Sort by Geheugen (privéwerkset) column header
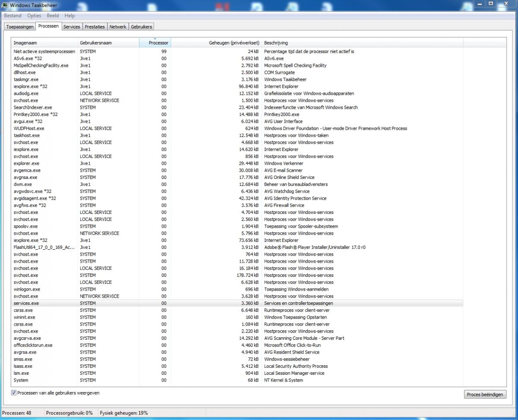518x420 pixels. 216,43
